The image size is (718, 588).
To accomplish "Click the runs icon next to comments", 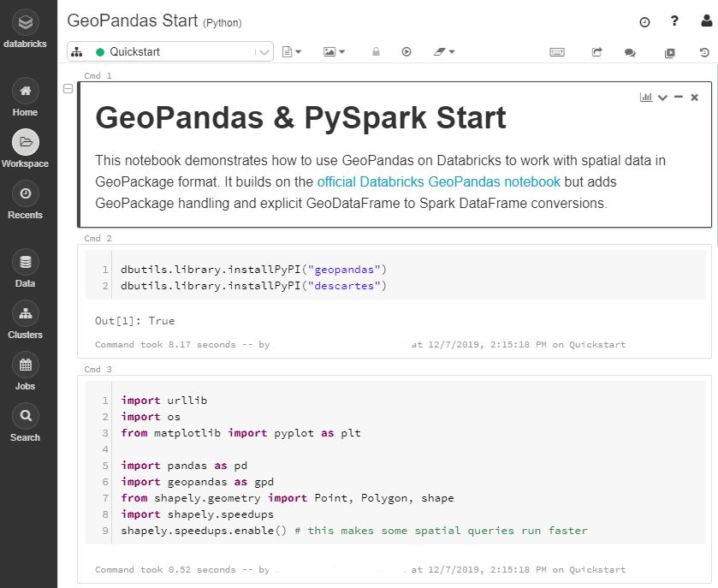I will (x=669, y=53).
